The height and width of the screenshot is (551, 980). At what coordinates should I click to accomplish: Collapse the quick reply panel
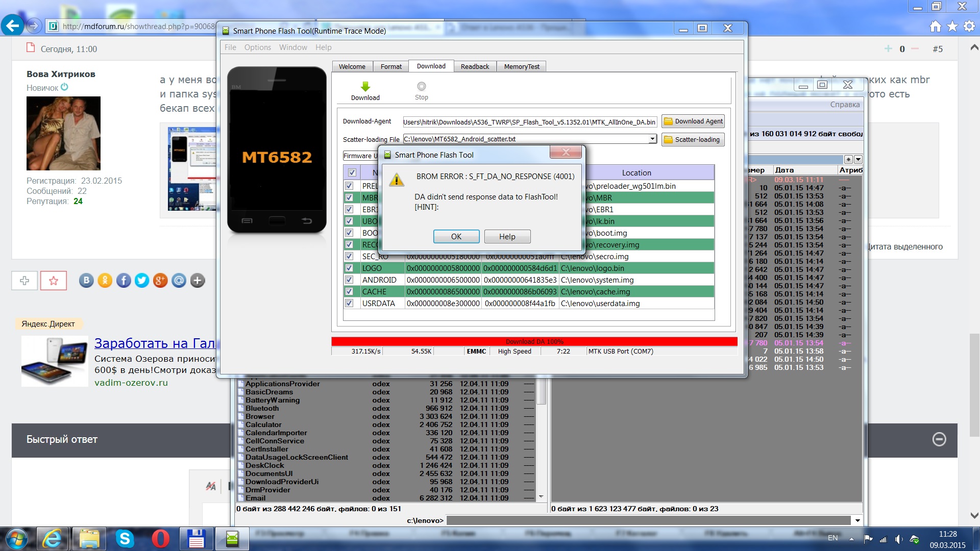939,439
